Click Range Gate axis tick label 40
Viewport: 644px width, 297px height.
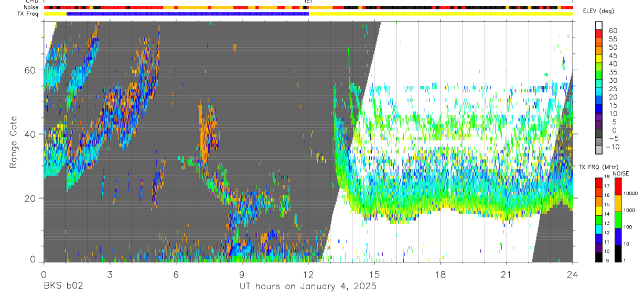(31, 134)
